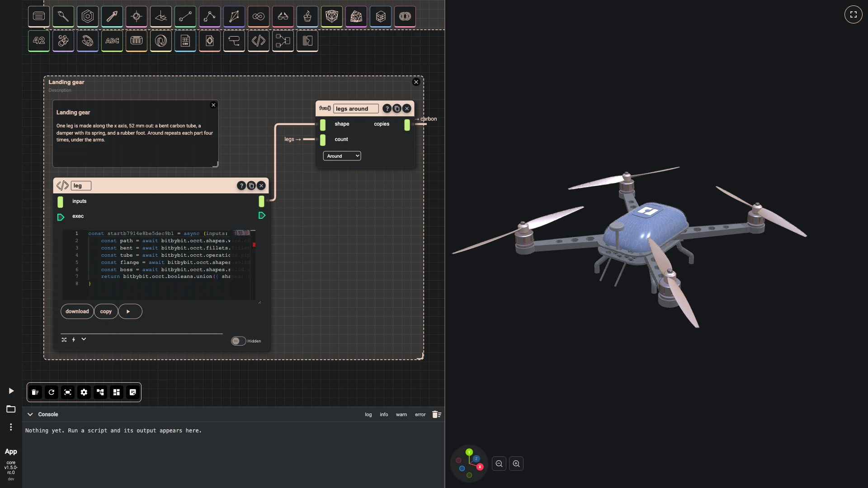Duplicate the leg code node
Viewport: 868px width, 488px height.
251,186
